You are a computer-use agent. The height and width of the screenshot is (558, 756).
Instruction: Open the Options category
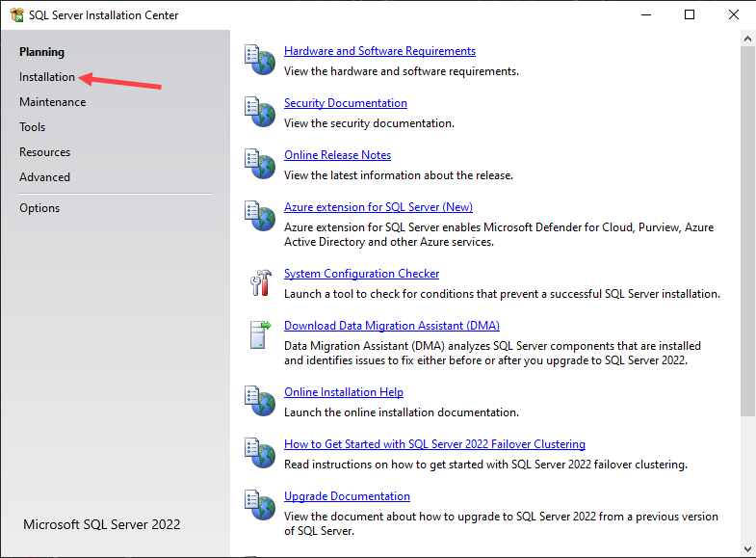[39, 208]
